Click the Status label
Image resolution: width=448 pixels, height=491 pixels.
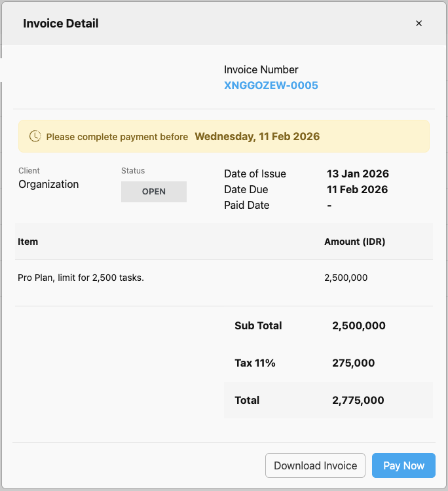click(133, 171)
